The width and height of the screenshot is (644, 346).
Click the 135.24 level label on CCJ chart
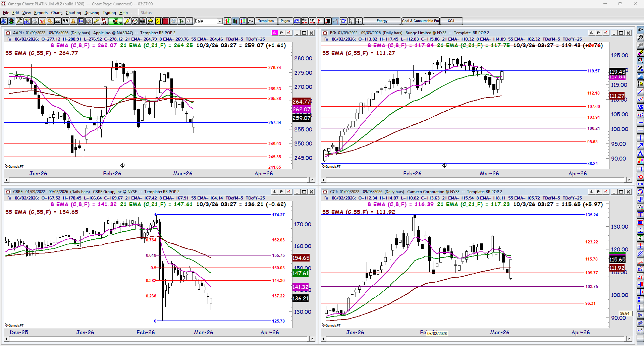click(592, 215)
